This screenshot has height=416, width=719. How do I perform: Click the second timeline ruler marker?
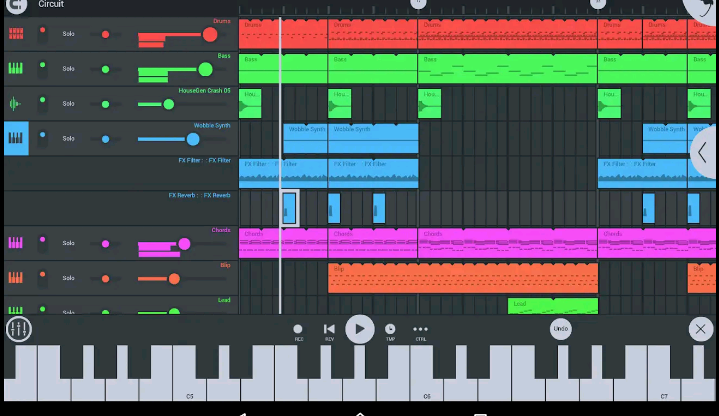coord(597,4)
